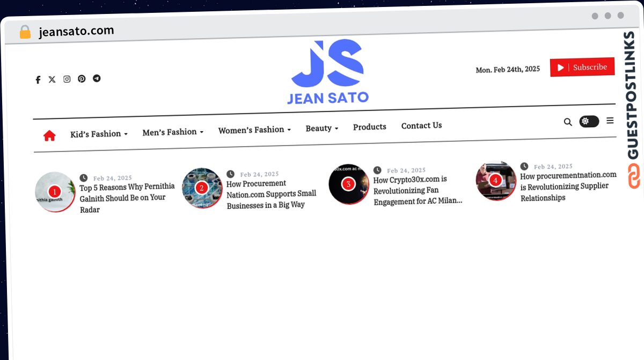
Task: Click the clock icon above the Pernithia Galnith title
Action: tap(84, 178)
